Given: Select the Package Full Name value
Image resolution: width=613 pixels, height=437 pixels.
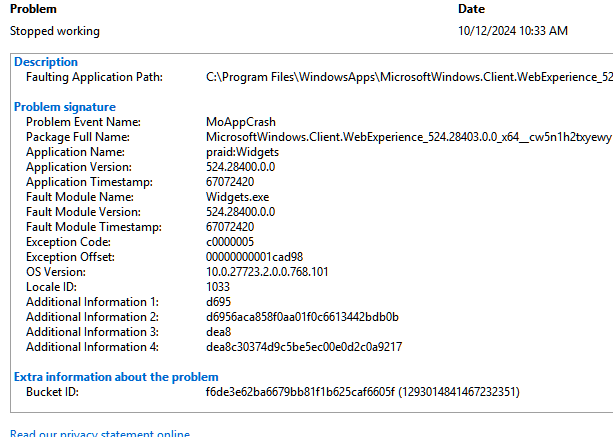Looking at the screenshot, I should (409, 137).
